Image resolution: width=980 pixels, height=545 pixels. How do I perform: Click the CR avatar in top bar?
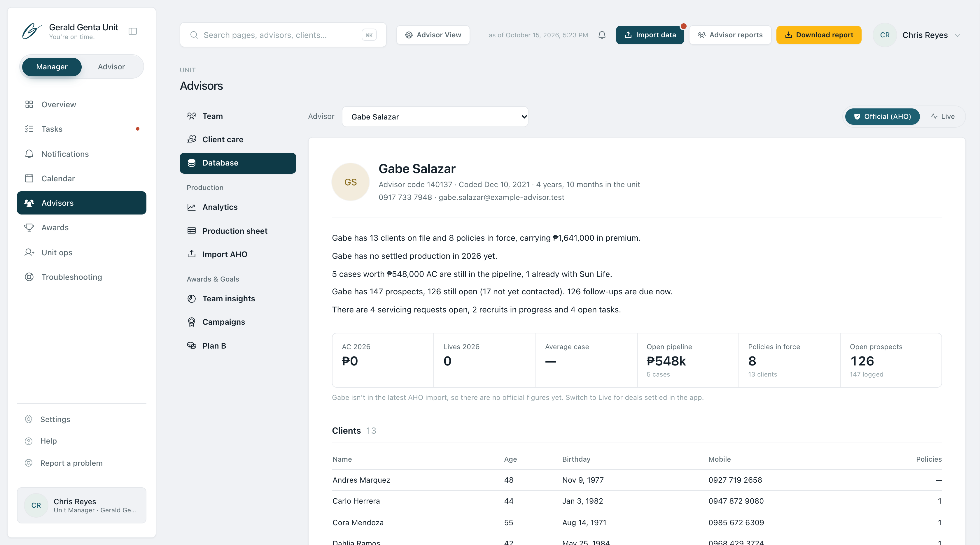tap(885, 35)
